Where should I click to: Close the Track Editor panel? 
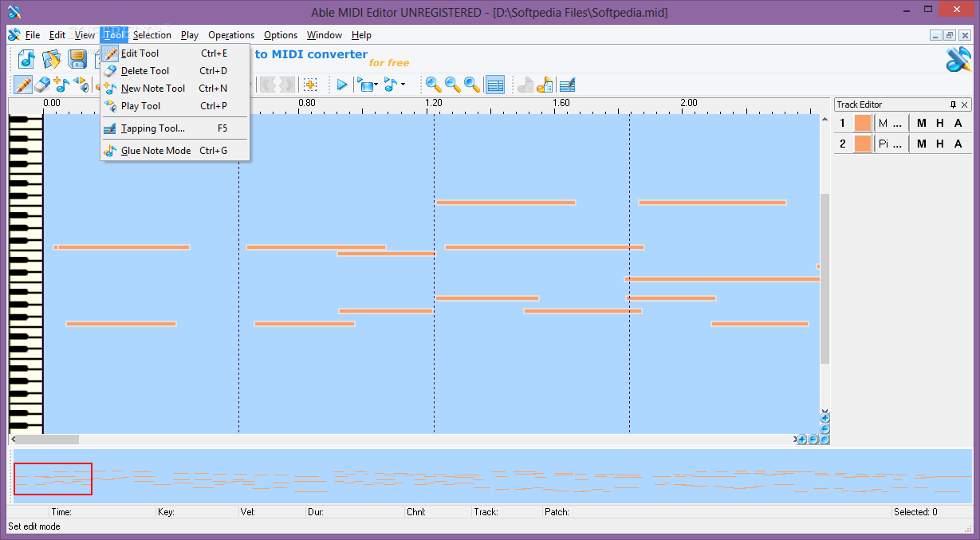(965, 104)
